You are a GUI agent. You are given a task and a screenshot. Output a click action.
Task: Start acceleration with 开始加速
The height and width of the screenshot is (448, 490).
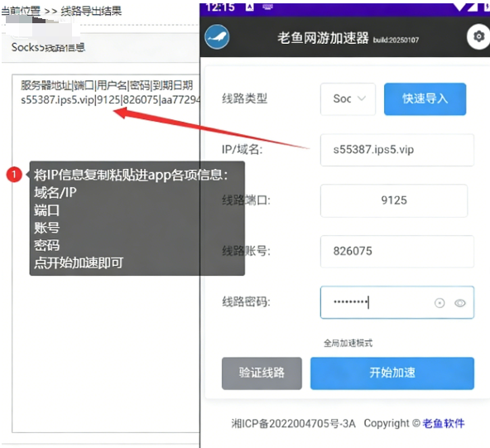tap(392, 373)
